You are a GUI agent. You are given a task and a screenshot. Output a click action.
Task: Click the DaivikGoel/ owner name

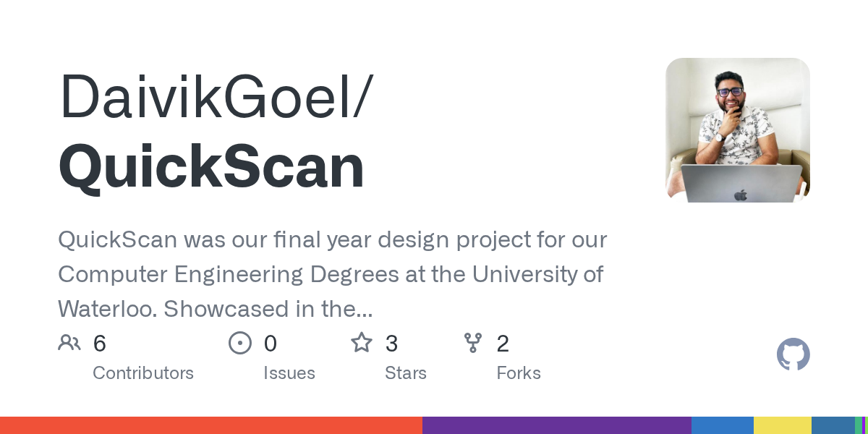[x=216, y=98]
